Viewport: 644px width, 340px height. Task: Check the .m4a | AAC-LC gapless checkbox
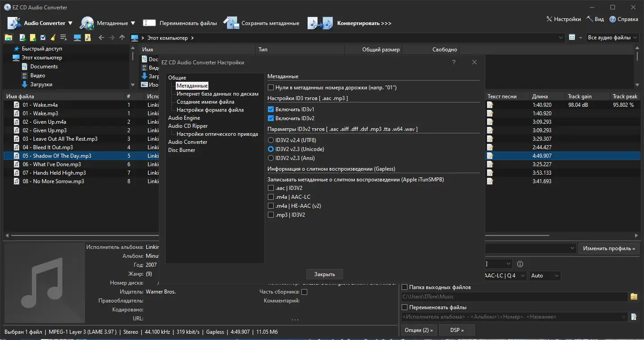click(271, 197)
